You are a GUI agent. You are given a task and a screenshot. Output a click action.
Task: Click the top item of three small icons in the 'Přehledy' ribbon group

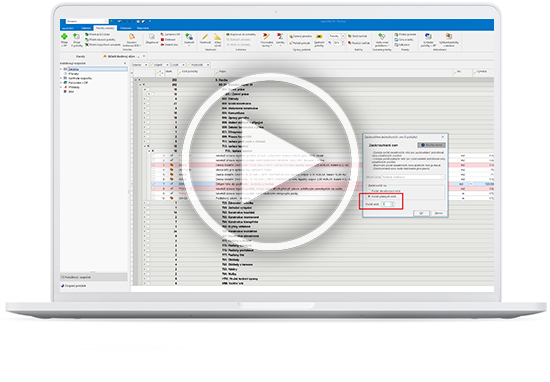point(405,35)
